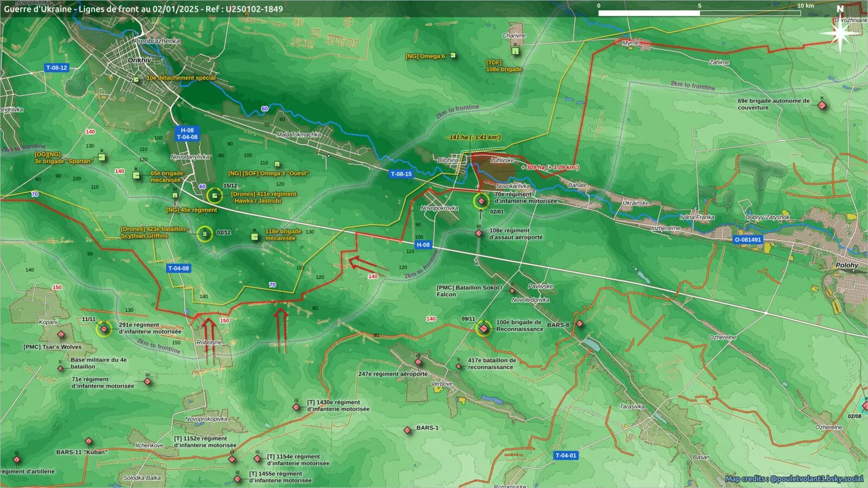The width and height of the screenshot is (868, 488).
Task: Select the BARS-1 unit marker
Action: coord(407,430)
